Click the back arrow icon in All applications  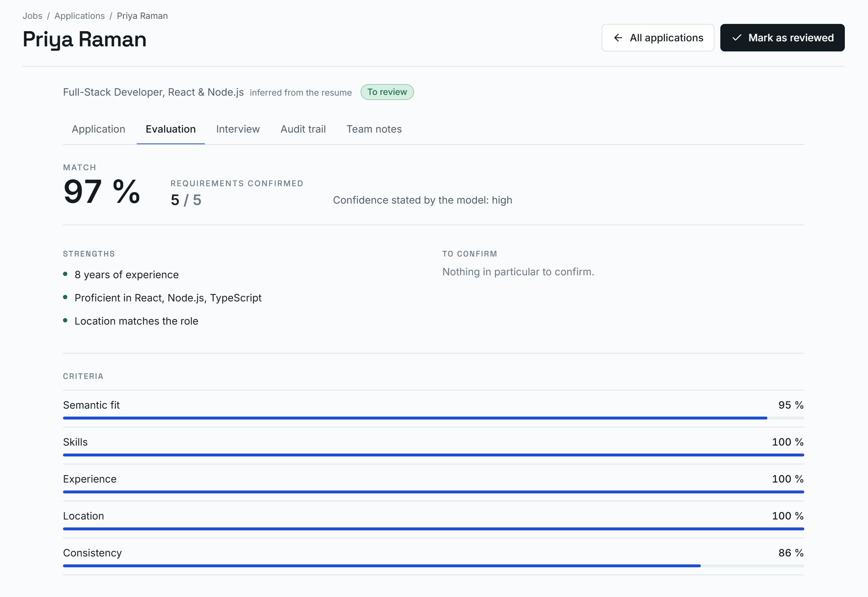point(618,38)
